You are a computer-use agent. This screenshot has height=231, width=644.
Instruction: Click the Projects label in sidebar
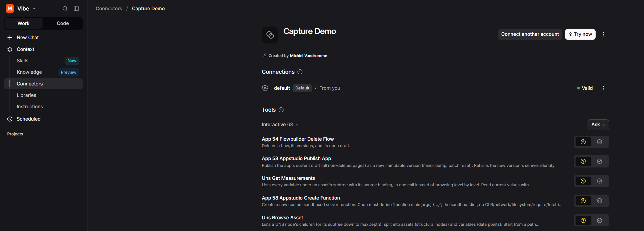pos(15,134)
